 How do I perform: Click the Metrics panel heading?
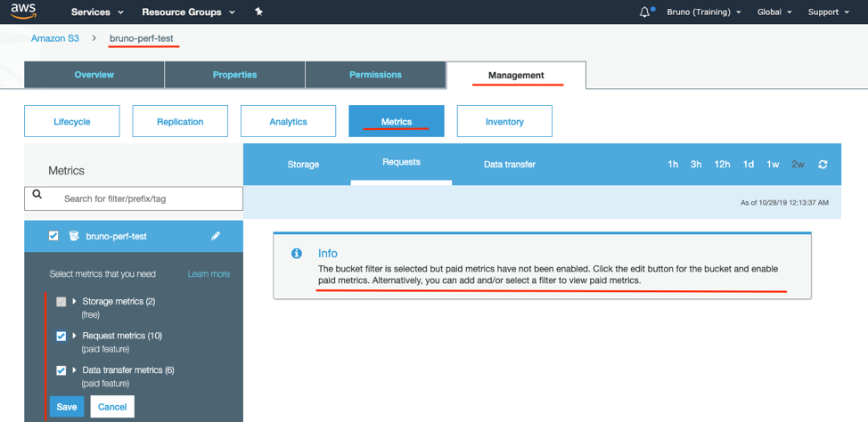[67, 170]
